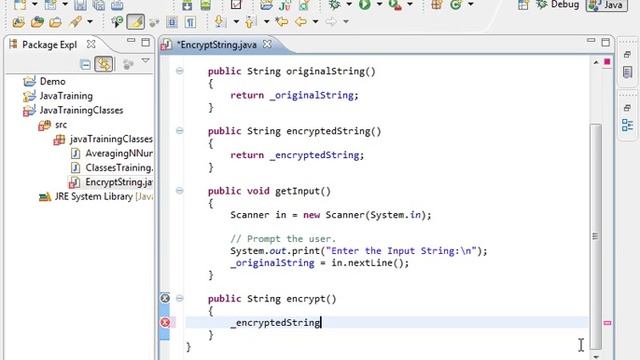The image size is (640, 360).
Task: Click the Last Edit Location icon
Action: 281,21
